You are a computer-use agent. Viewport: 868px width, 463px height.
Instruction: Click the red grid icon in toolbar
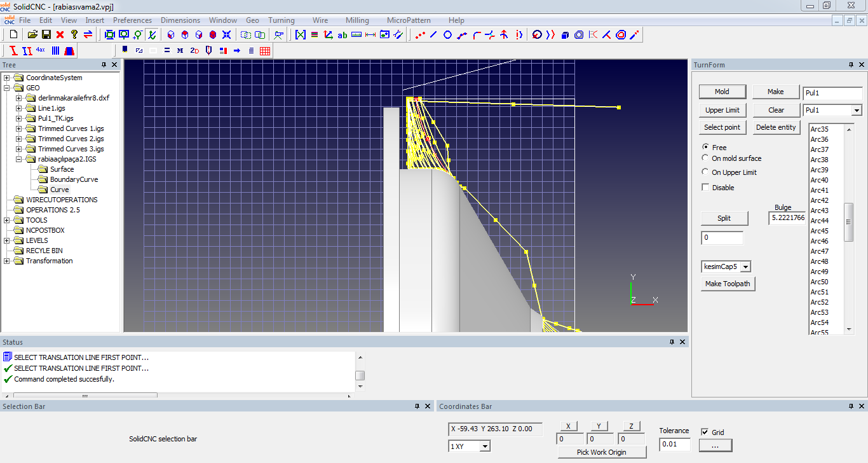click(265, 50)
